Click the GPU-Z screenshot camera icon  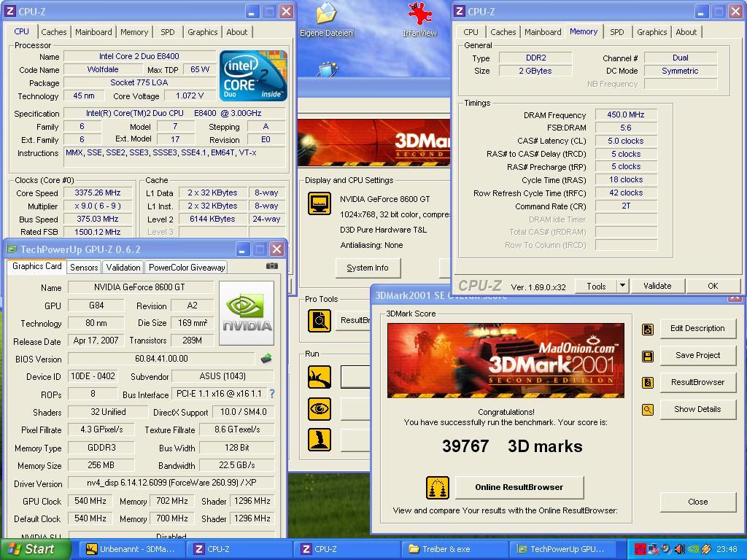[272, 265]
